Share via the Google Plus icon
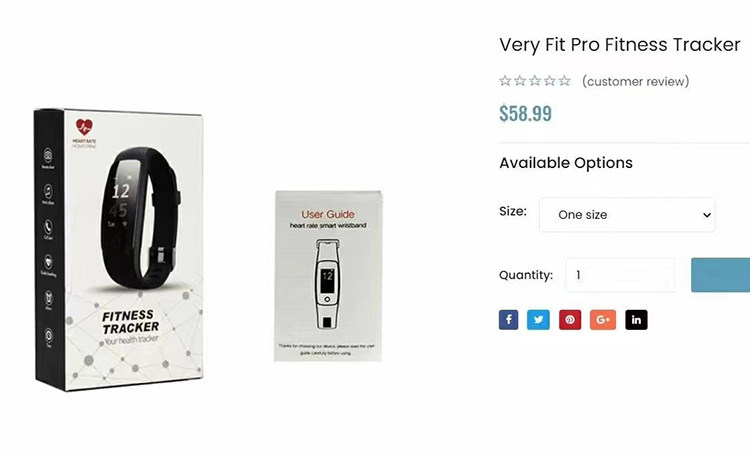Image resolution: width=750 pixels, height=457 pixels. (x=603, y=320)
